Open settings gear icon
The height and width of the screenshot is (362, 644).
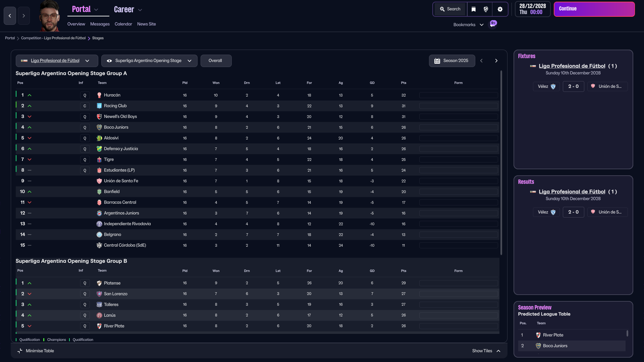tap(500, 9)
